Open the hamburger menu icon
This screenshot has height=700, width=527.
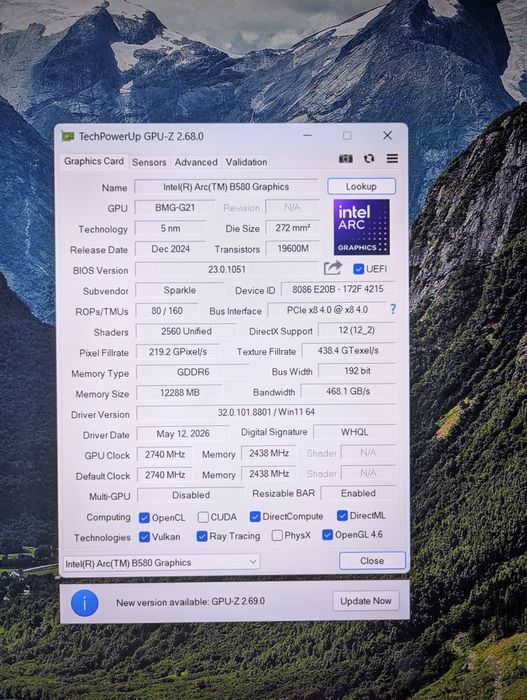tap(392, 158)
